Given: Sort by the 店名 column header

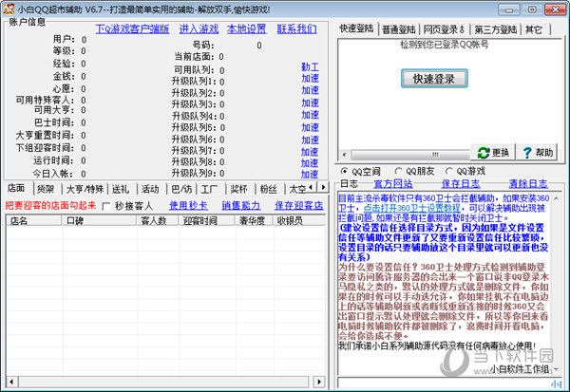Looking at the screenshot, I should (34, 220).
